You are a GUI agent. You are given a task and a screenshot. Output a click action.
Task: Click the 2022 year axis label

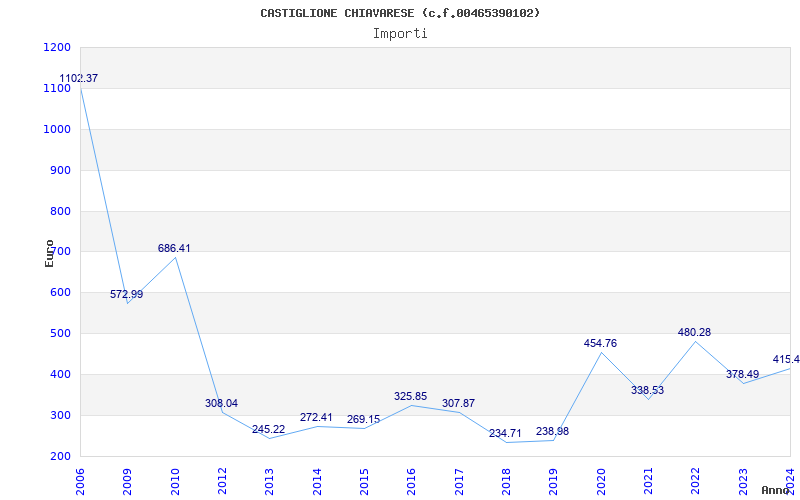pyautogui.click(x=696, y=482)
